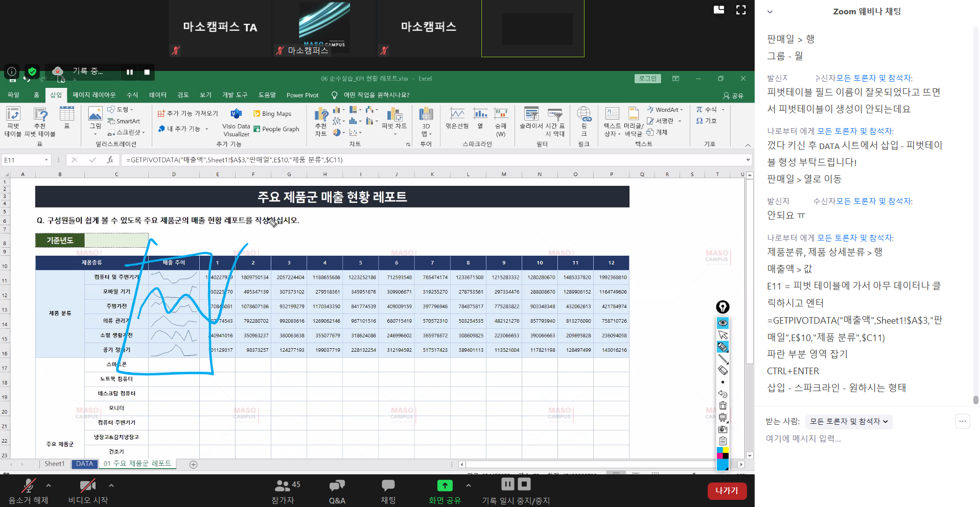Insert a 3D Map from the ribbon

(x=426, y=122)
